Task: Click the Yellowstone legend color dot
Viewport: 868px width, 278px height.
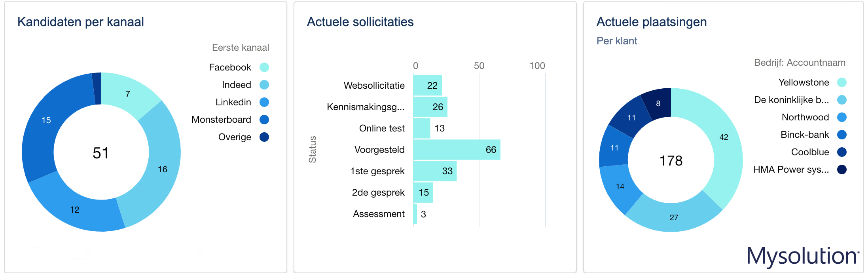Action: [842, 82]
